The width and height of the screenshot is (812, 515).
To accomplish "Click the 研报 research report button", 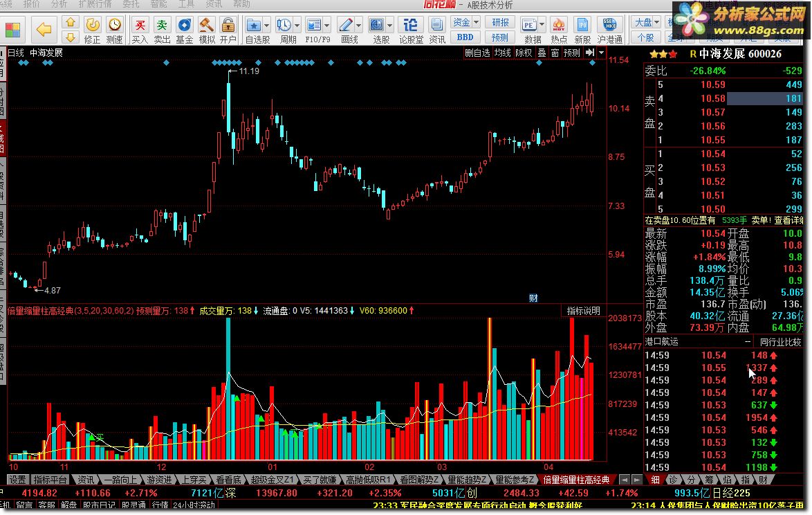I will pyautogui.click(x=500, y=22).
